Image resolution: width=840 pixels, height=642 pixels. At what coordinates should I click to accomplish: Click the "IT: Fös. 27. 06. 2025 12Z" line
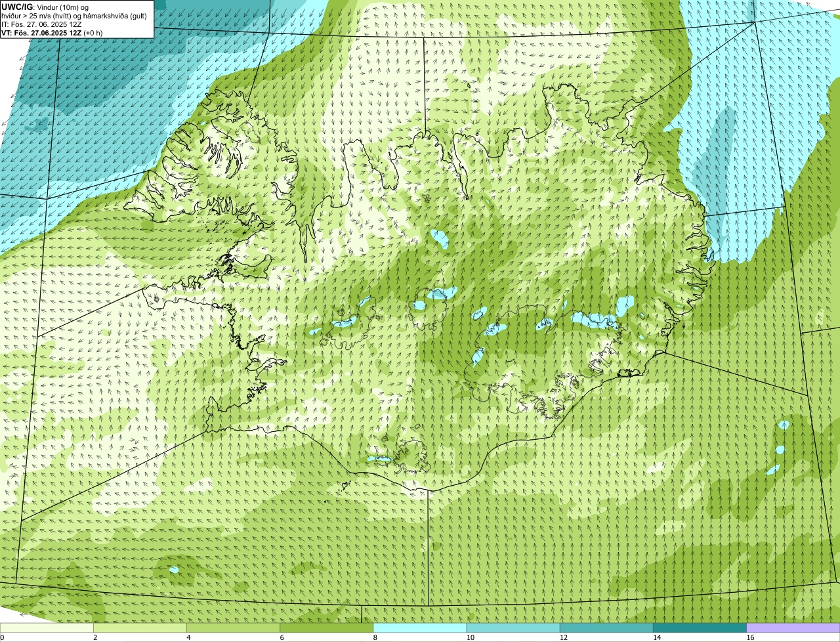pyautogui.click(x=42, y=24)
